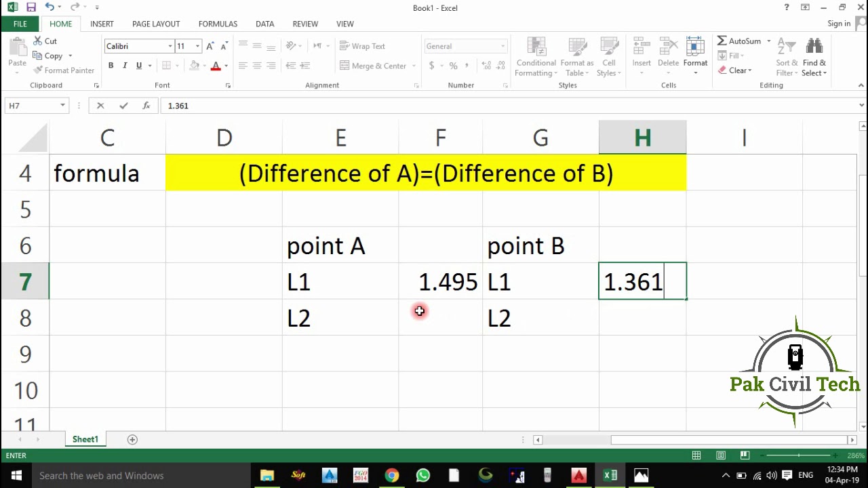The height and width of the screenshot is (488, 868).
Task: Click the font color red A swatch
Action: pos(216,66)
